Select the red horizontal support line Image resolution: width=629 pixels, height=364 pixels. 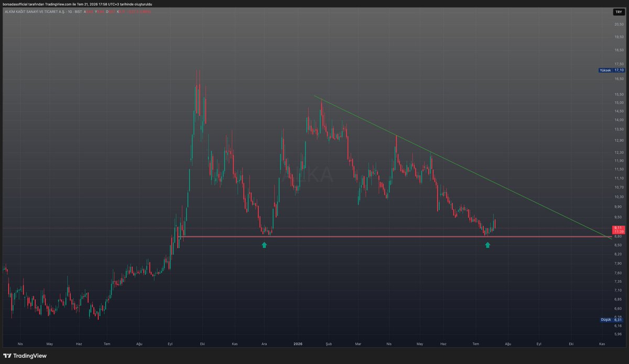point(396,237)
